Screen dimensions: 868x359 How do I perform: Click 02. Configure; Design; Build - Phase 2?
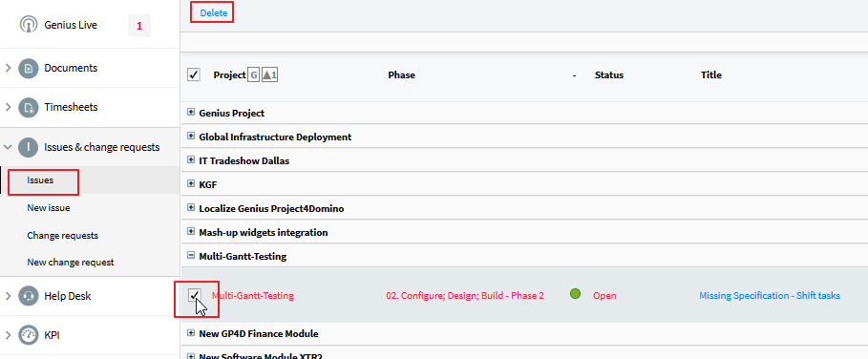click(465, 296)
